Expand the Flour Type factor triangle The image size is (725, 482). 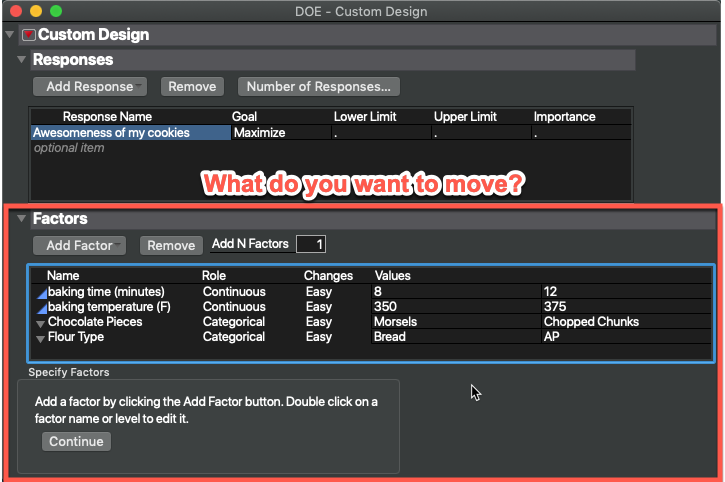pos(41,339)
